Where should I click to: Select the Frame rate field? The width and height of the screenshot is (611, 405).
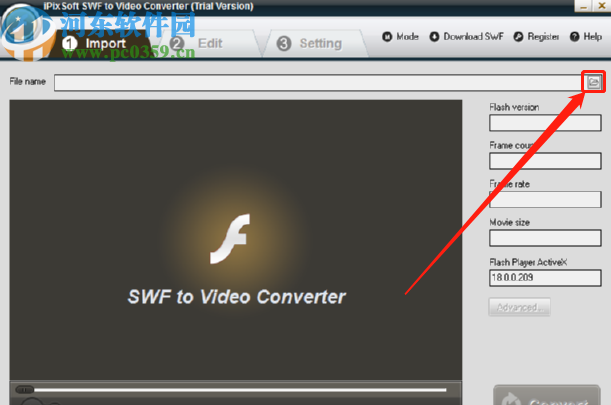(x=545, y=199)
